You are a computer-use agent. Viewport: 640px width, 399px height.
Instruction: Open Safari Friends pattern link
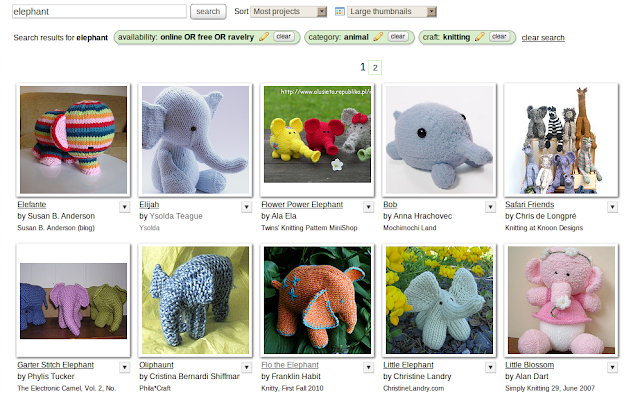tap(529, 204)
